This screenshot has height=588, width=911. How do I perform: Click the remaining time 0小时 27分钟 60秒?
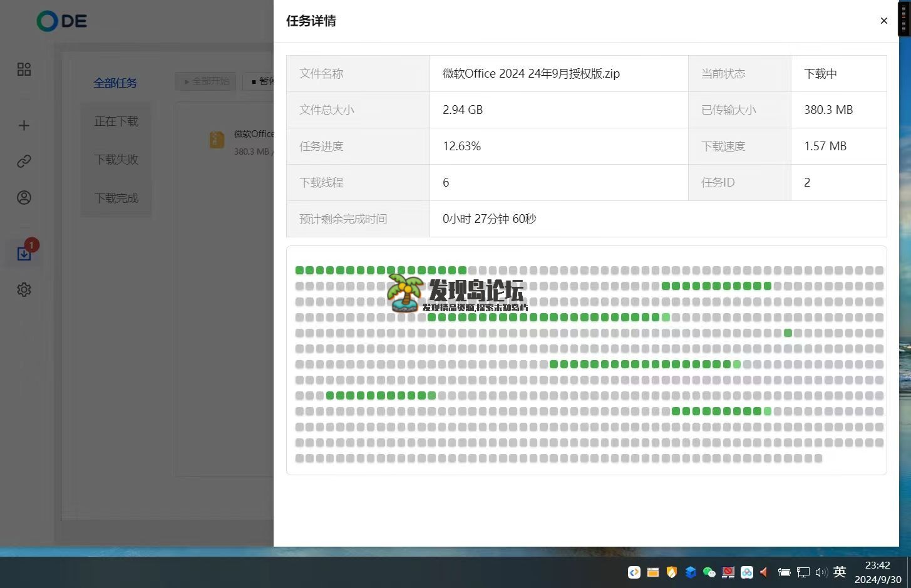pos(490,219)
